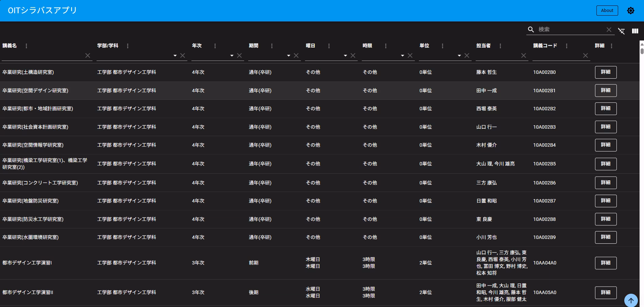Expand the 曜日 filter dropdown
The image size is (644, 307).
coord(345,55)
